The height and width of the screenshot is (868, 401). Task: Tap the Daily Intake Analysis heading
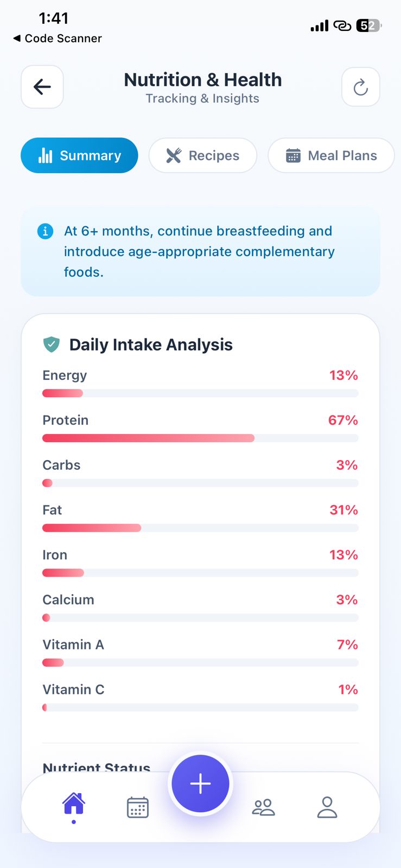point(151,344)
